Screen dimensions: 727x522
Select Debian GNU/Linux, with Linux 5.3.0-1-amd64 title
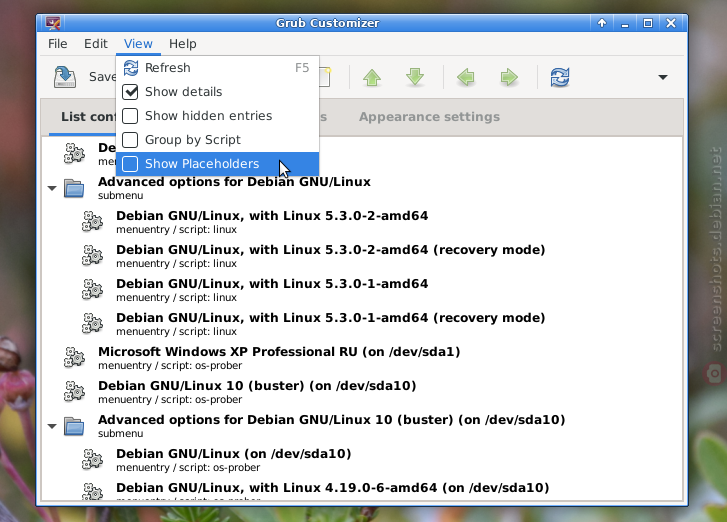[272, 283]
